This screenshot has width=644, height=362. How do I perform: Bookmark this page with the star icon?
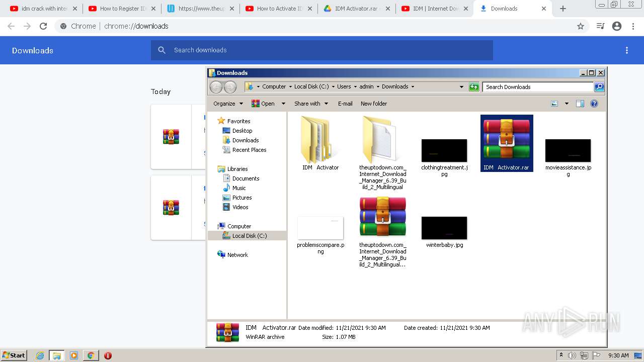tap(581, 26)
